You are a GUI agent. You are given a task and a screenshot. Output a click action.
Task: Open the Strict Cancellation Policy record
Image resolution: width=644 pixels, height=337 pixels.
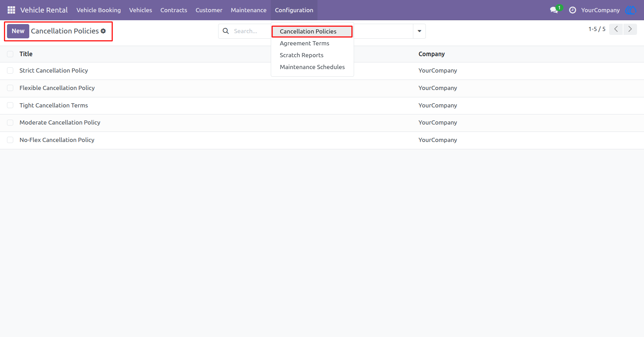54,70
